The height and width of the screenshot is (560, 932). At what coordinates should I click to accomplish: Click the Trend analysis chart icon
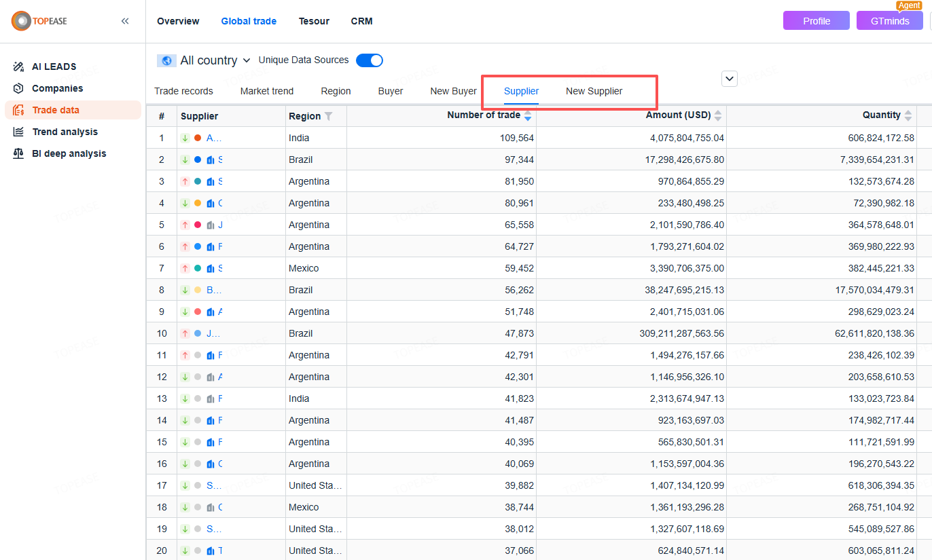pyautogui.click(x=19, y=132)
